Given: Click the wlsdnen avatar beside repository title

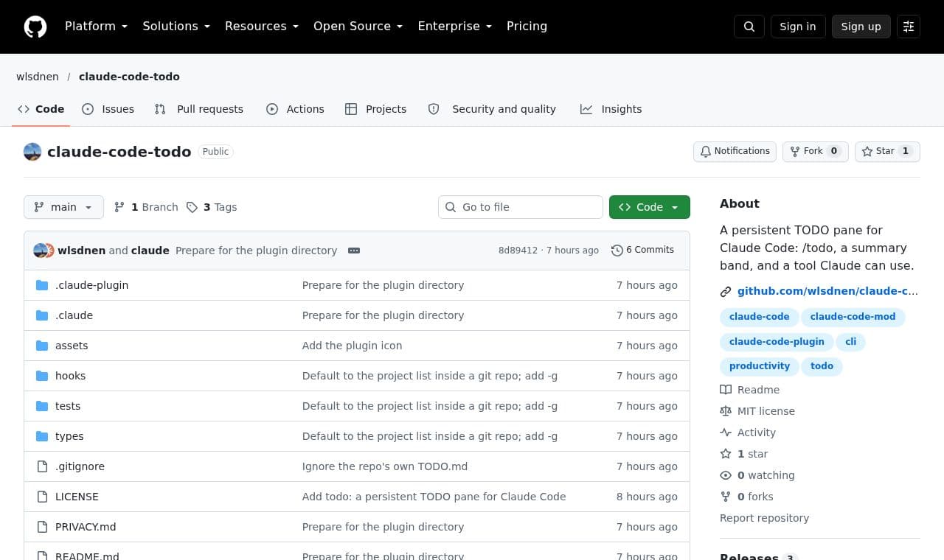Looking at the screenshot, I should [32, 152].
